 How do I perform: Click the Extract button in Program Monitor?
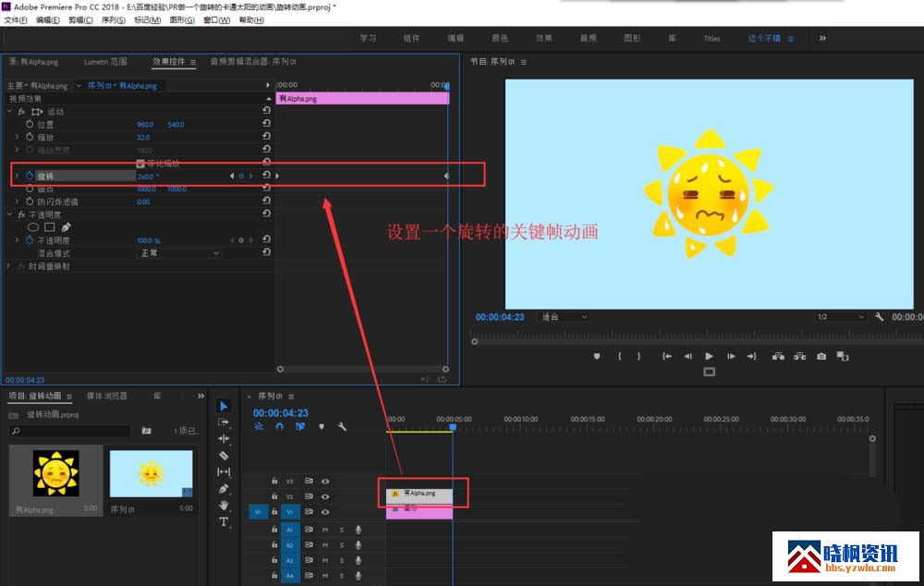[799, 356]
